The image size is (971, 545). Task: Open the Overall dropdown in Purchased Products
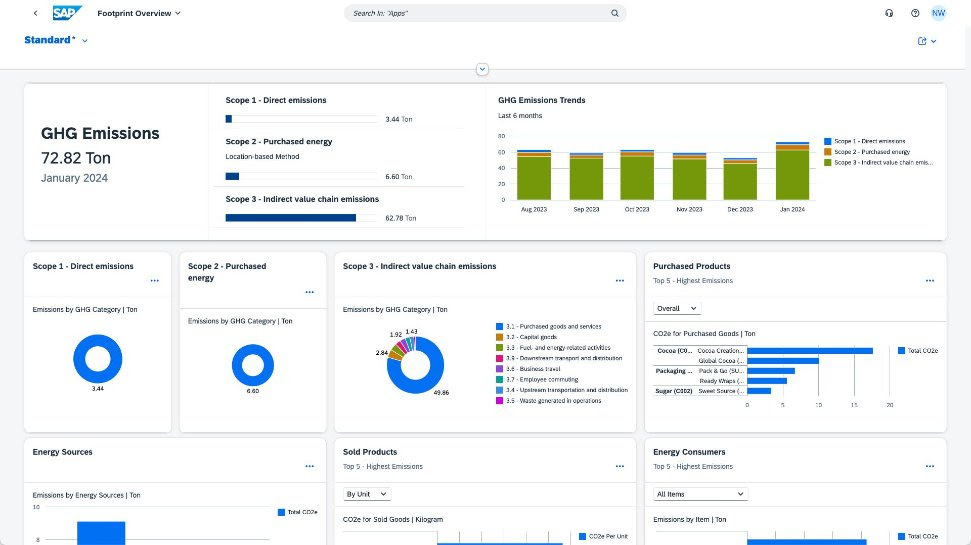click(677, 308)
